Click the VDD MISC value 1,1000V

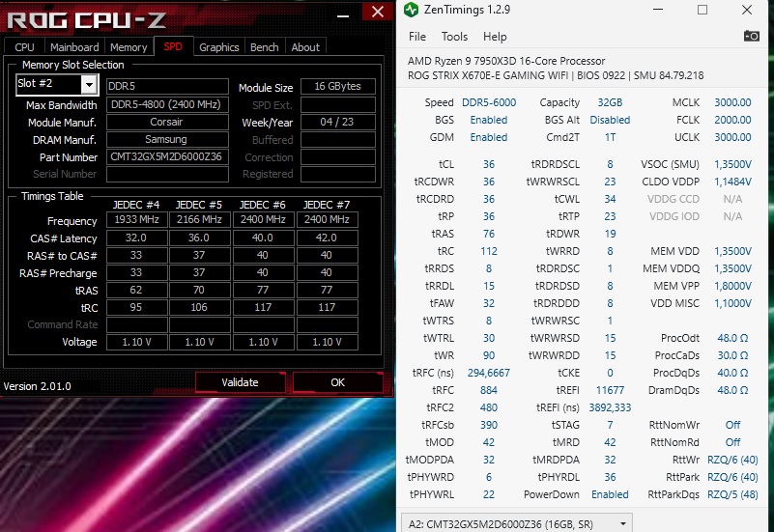coord(732,303)
